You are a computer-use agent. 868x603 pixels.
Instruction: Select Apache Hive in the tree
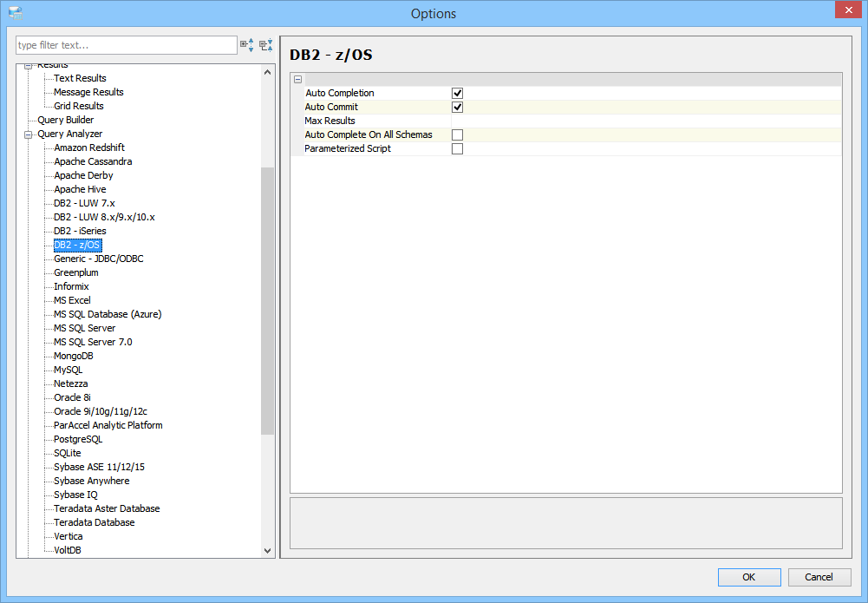80,189
